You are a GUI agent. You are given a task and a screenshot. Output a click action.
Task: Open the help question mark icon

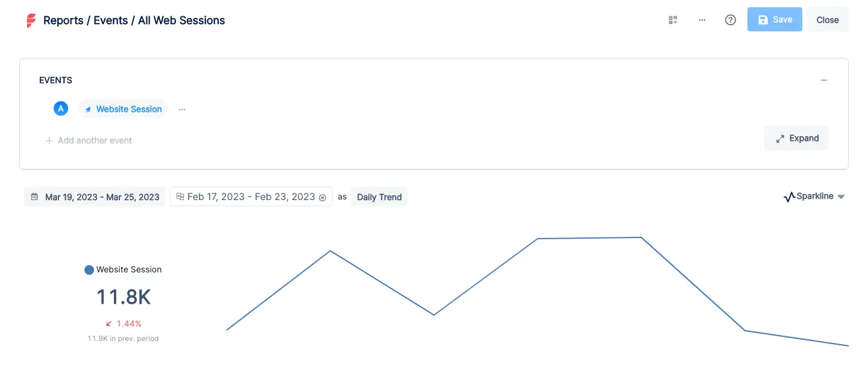tap(730, 20)
